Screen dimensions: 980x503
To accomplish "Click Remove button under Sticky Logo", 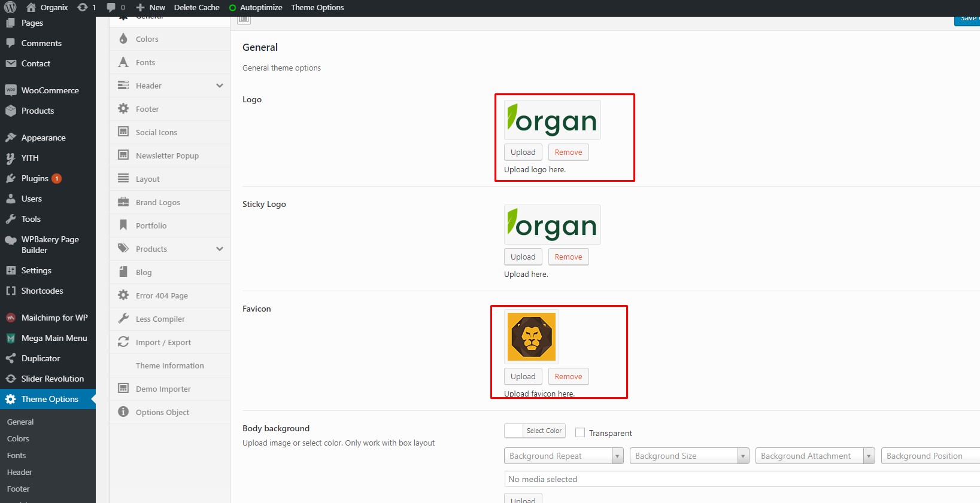I will point(568,257).
